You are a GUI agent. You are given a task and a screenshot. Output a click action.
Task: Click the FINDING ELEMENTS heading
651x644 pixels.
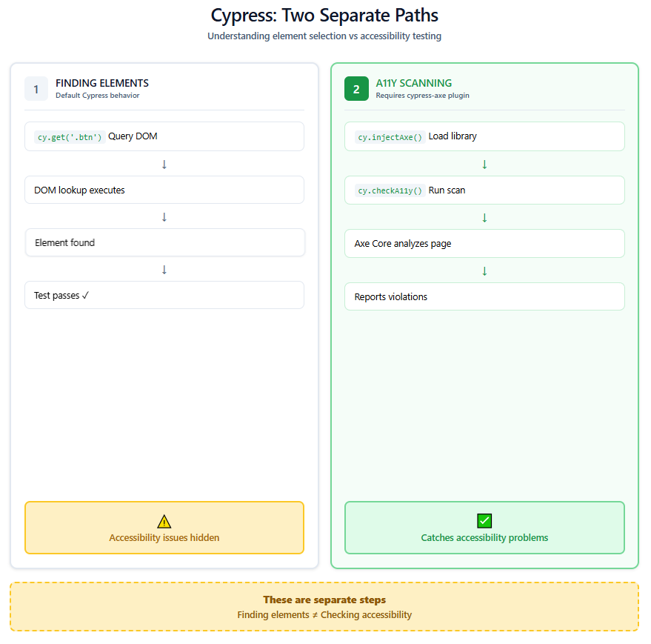pyautogui.click(x=102, y=83)
